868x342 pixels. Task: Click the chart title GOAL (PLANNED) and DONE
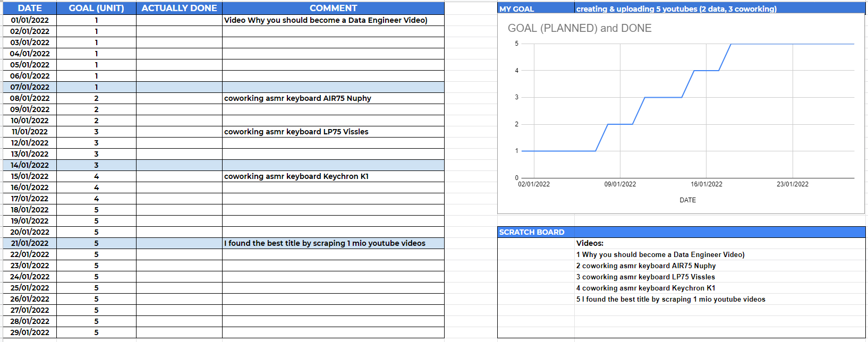580,28
